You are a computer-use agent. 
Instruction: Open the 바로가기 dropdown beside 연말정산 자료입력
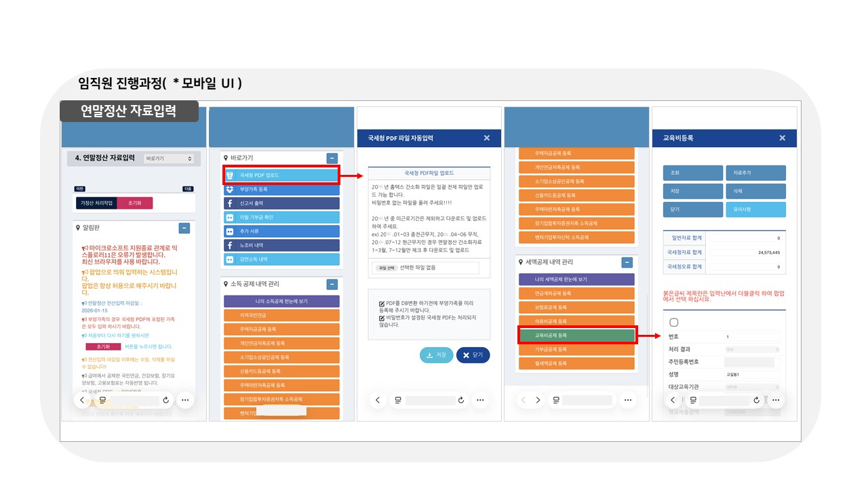pos(169,159)
